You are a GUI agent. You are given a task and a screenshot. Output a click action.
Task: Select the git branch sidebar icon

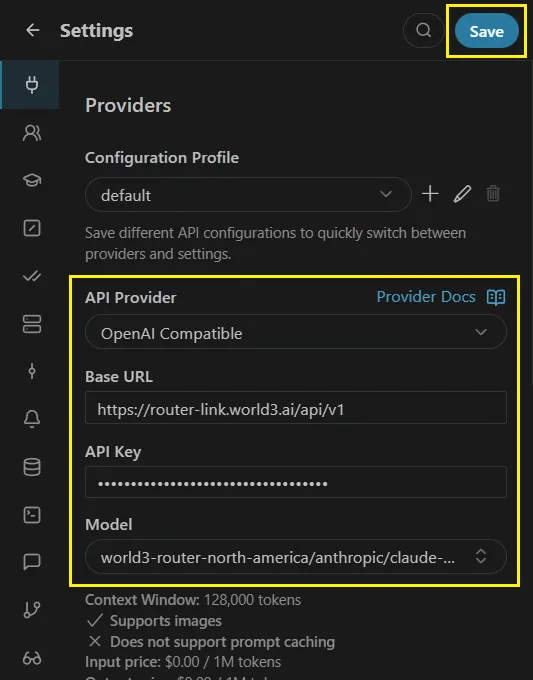coord(32,610)
